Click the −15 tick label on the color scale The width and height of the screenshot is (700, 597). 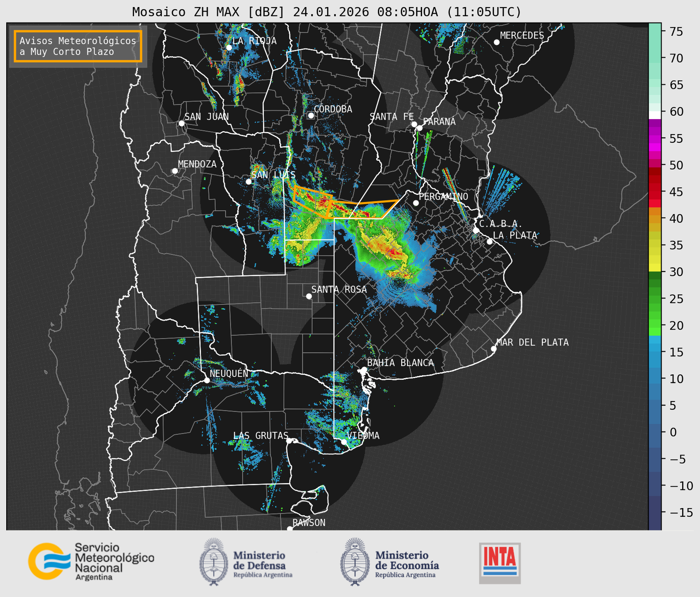(x=681, y=513)
